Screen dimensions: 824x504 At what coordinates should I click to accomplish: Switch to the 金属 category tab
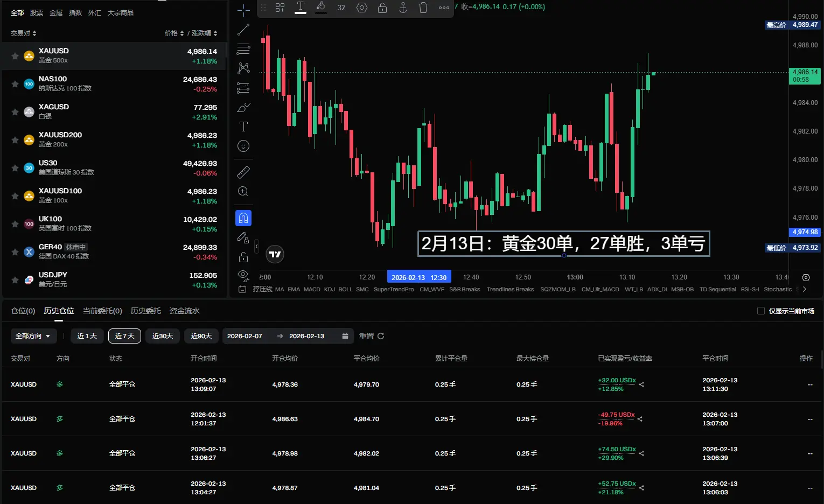pyautogui.click(x=56, y=12)
